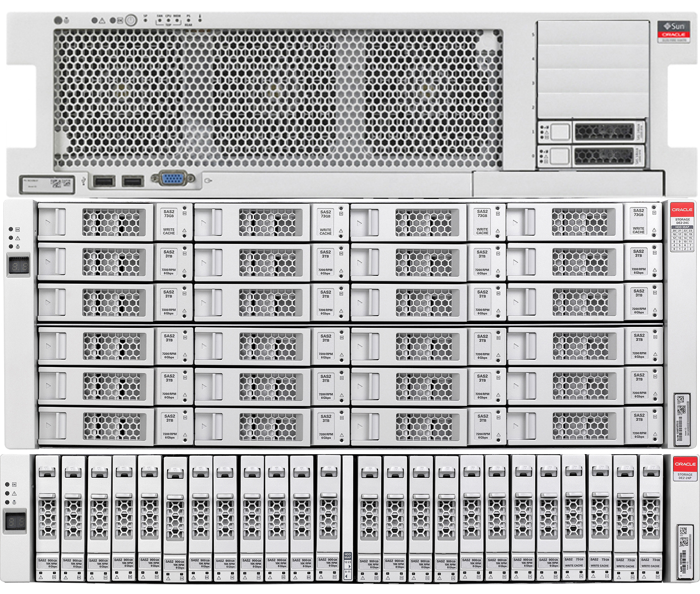
Task: Click the CPU fault LED
Action: [168, 20]
